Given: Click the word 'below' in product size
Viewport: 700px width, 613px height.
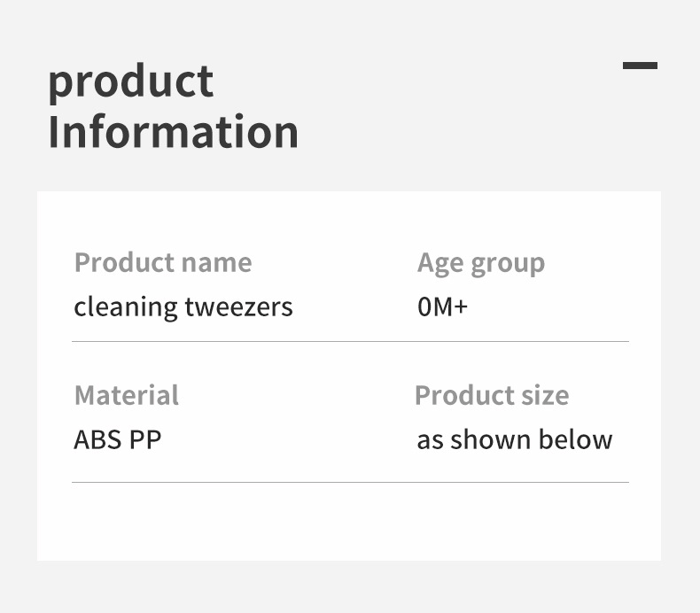Looking at the screenshot, I should [578, 439].
